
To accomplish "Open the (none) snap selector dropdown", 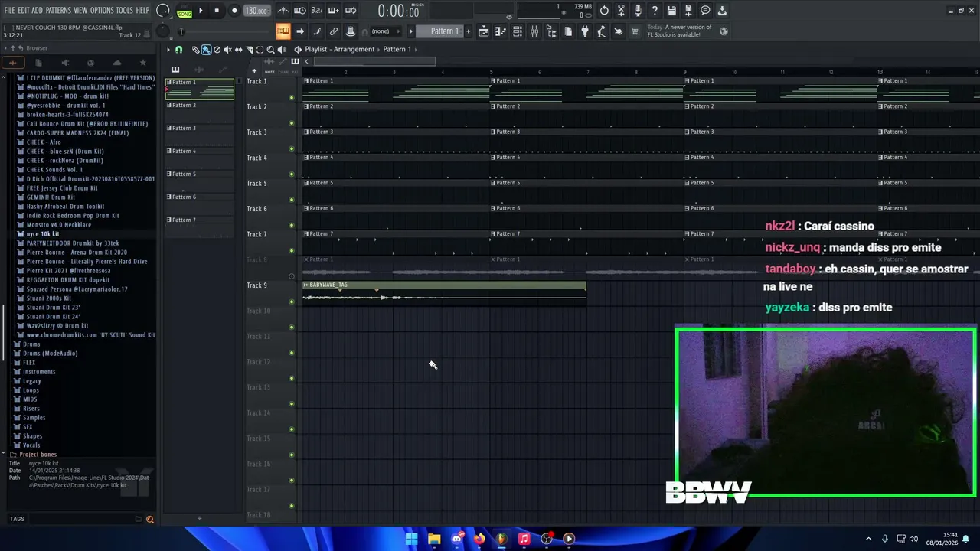I will [384, 31].
